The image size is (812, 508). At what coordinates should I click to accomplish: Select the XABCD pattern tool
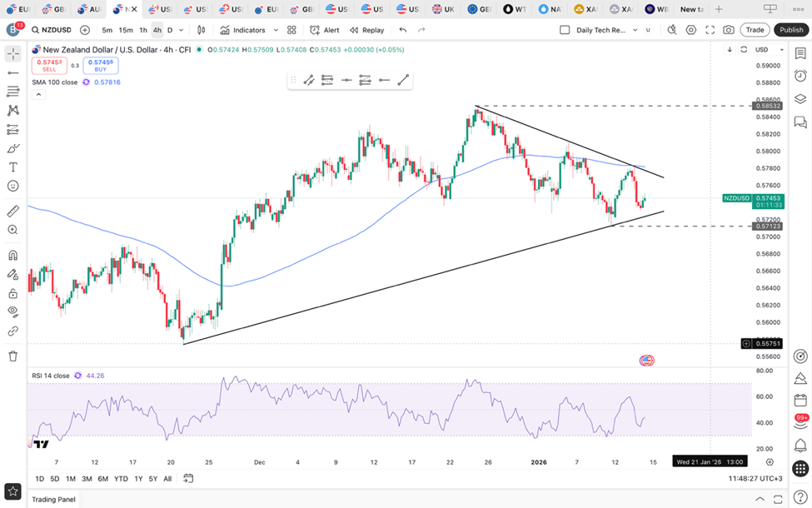13,110
